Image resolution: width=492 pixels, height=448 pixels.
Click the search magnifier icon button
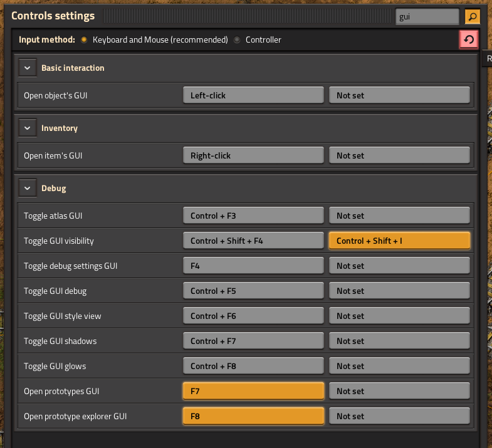point(472,16)
